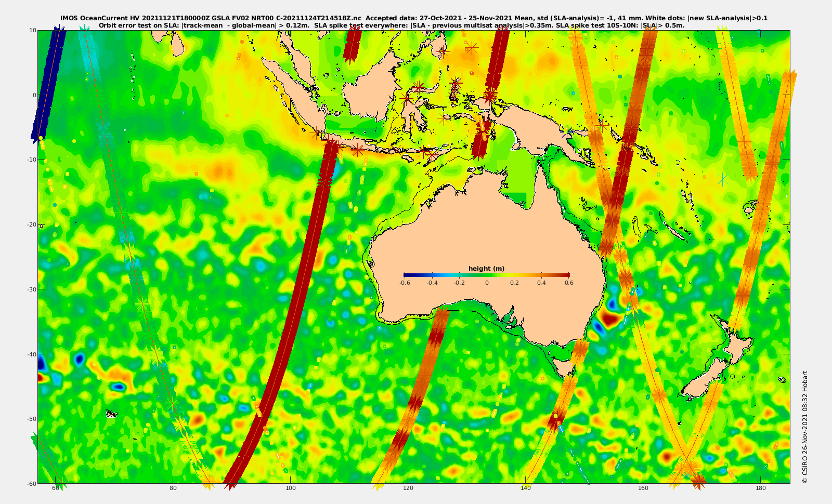
Task: Click the CSIRO 26-Nov-2021 copyright text
Action: pyautogui.click(x=805, y=427)
